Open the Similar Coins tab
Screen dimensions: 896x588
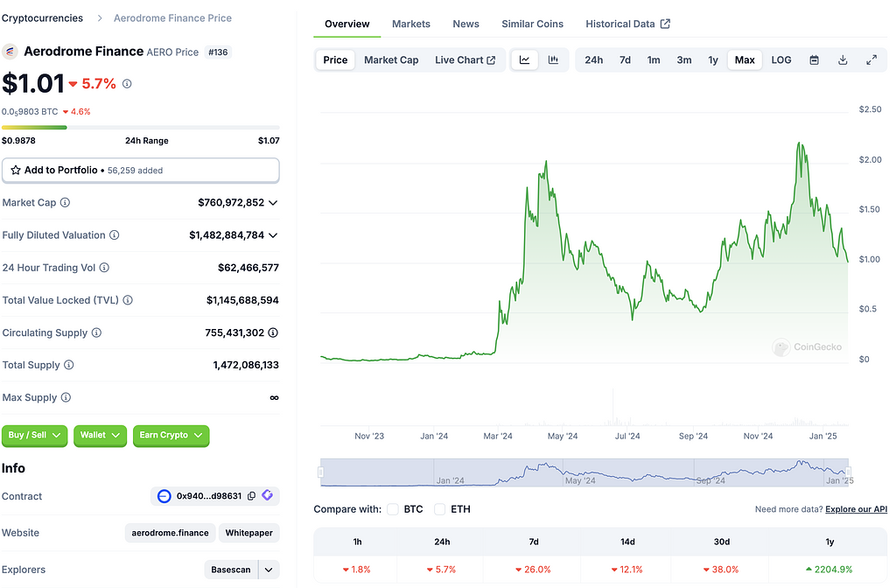click(532, 24)
